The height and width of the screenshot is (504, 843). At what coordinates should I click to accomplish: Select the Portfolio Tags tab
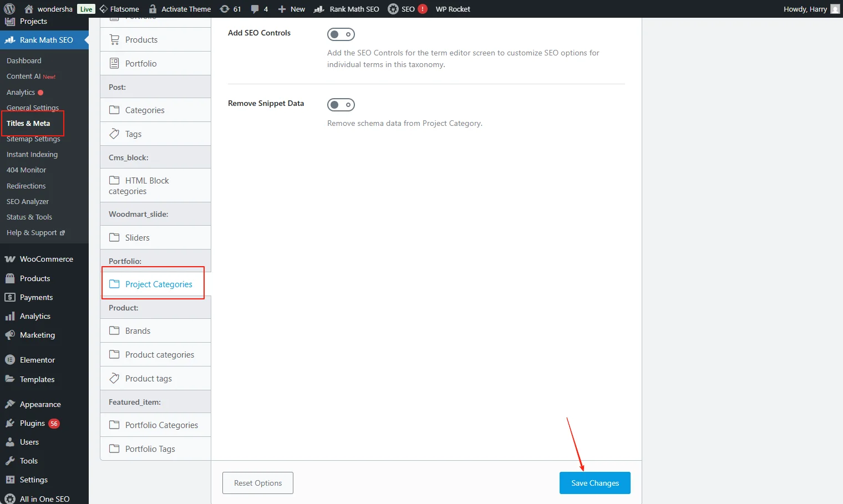(155, 449)
